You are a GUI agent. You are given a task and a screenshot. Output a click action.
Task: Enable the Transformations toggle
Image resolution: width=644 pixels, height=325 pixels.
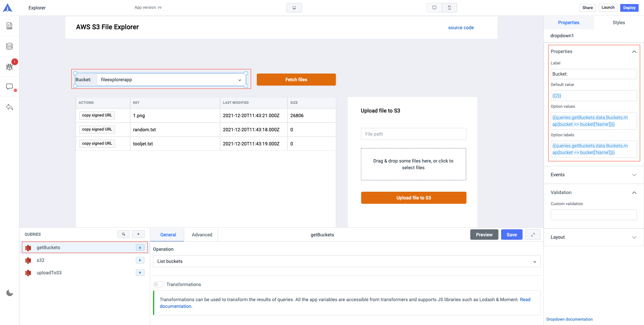[158, 284]
